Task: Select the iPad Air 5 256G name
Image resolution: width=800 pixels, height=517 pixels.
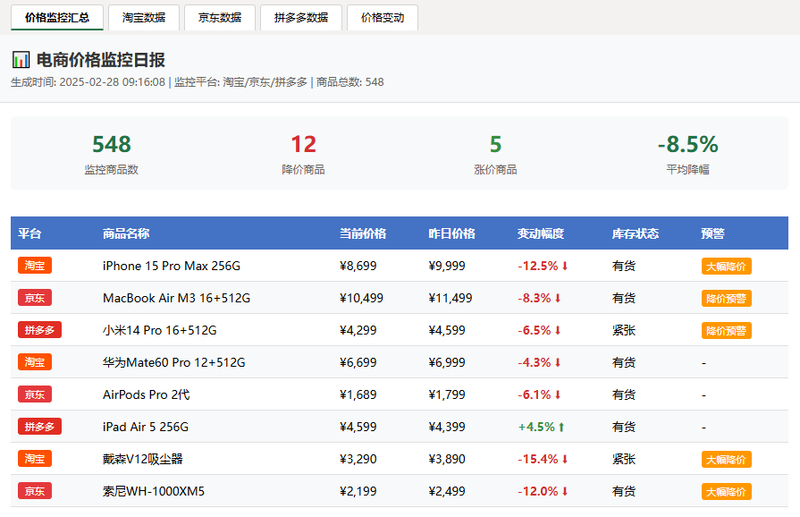Action: click(145, 427)
